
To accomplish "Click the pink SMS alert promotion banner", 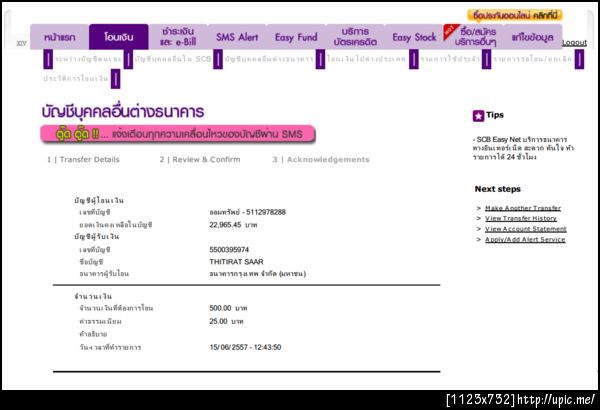I will [178, 134].
